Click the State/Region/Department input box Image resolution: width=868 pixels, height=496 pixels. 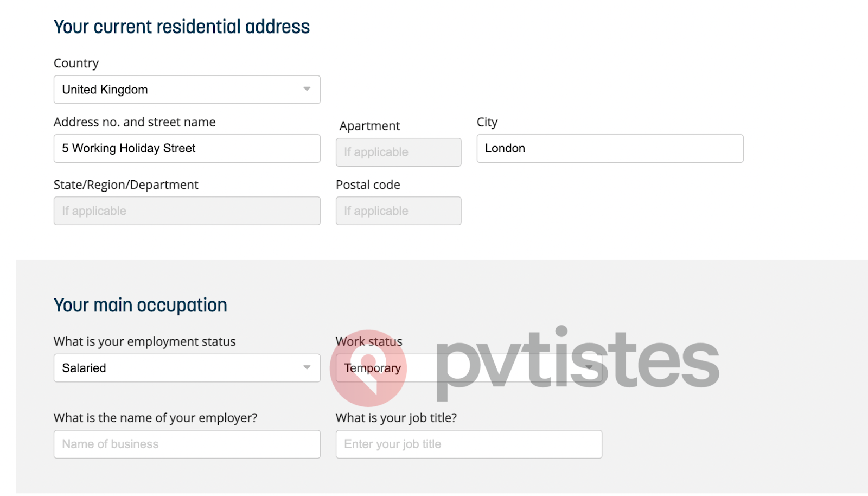click(x=187, y=211)
